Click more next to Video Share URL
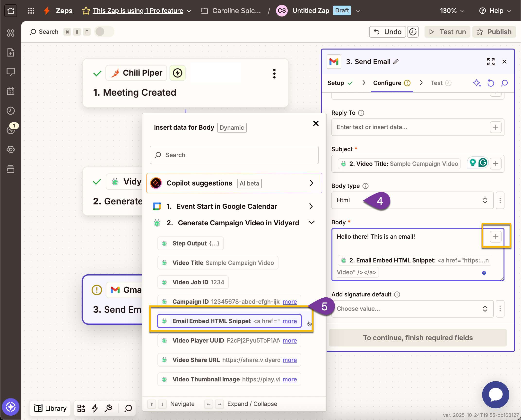Screen dimensions: 521x420 [x=290, y=360]
